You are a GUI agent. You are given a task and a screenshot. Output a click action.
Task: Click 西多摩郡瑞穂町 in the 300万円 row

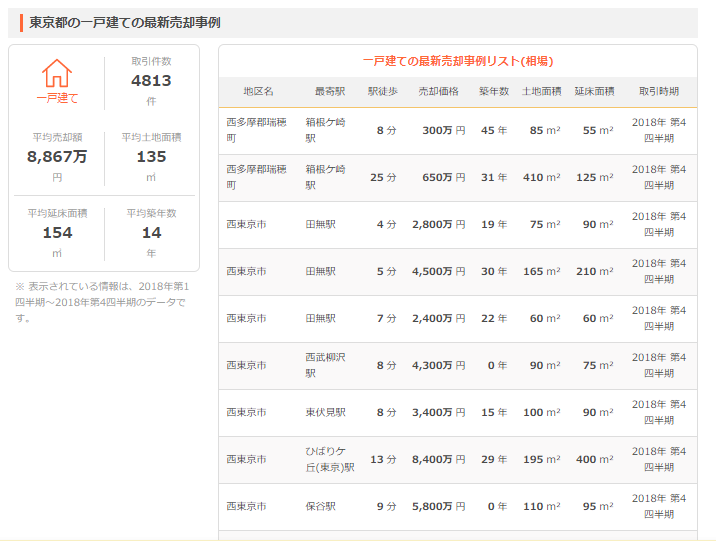pos(256,130)
